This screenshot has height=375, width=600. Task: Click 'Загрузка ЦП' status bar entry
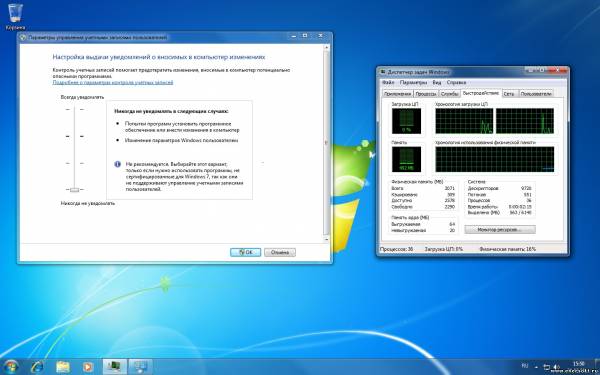[444, 249]
